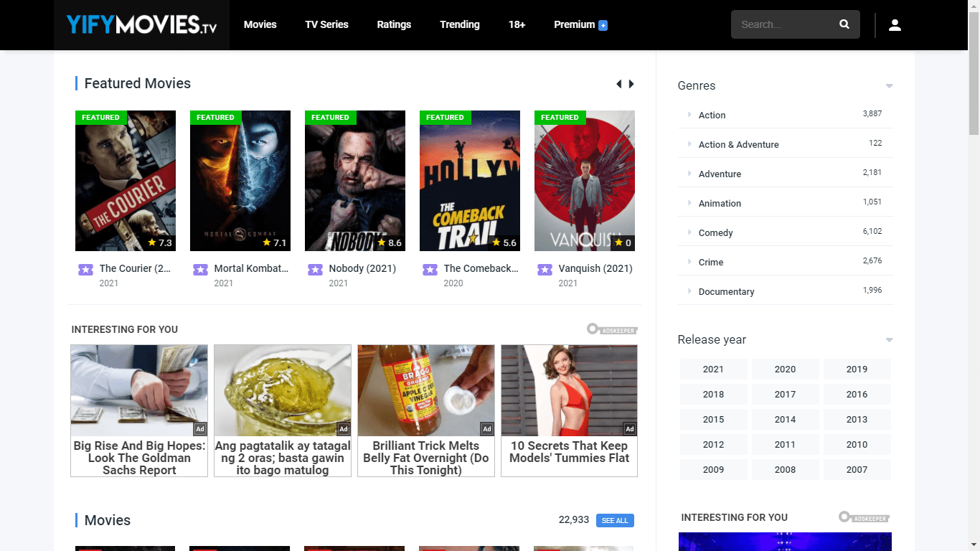980x551 pixels.
Task: Click ticket icon beside The Courier
Action: [85, 270]
